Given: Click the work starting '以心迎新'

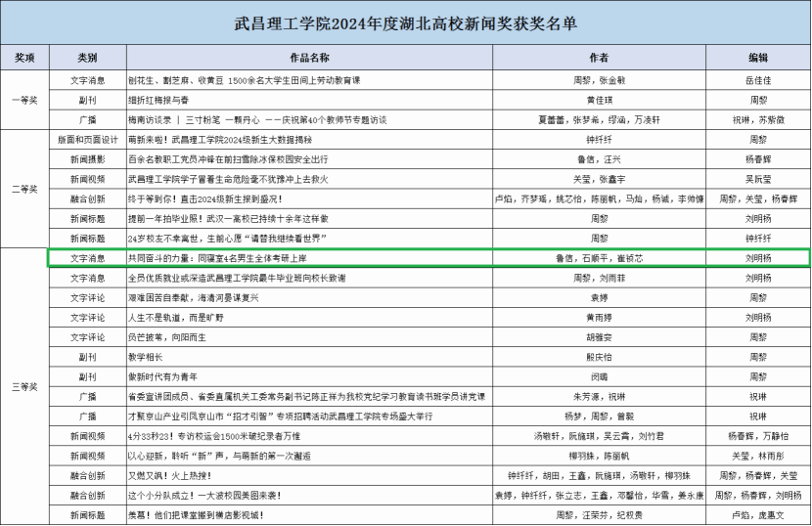Looking at the screenshot, I should 219,456.
